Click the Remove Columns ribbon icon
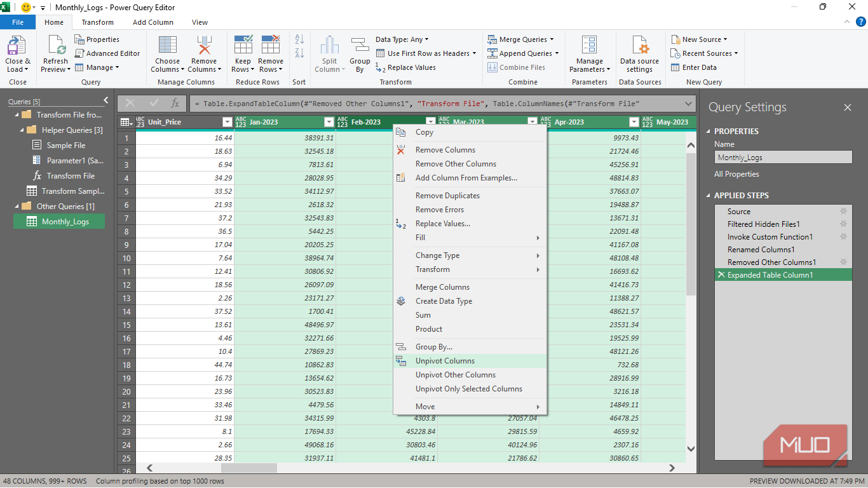The width and height of the screenshot is (868, 488). click(x=204, y=46)
